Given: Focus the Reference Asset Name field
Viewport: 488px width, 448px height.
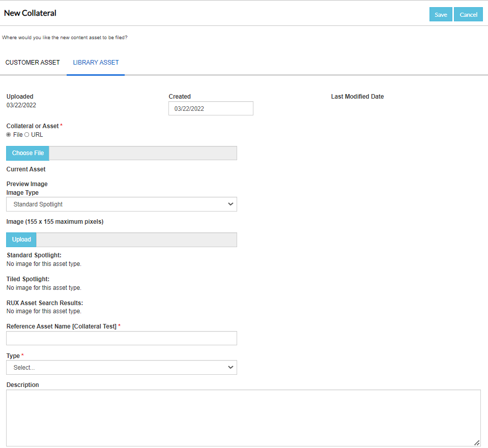Looking at the screenshot, I should click(122, 338).
